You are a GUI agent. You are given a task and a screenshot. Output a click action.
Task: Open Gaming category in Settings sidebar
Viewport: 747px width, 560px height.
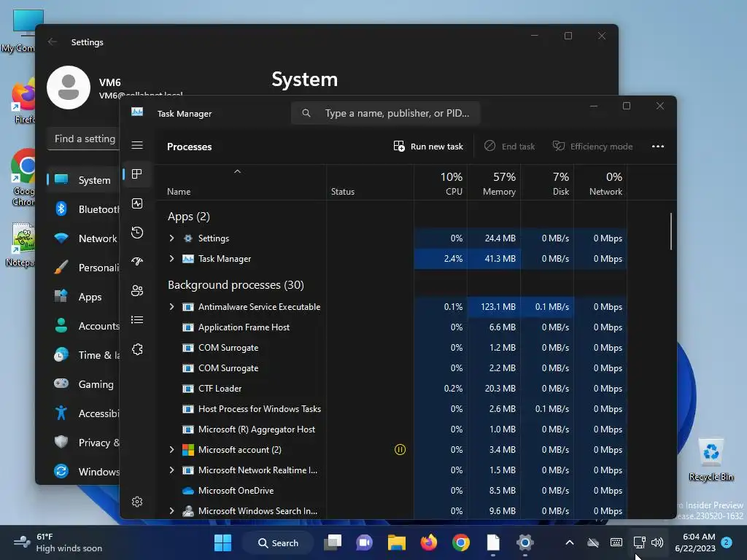click(83, 384)
